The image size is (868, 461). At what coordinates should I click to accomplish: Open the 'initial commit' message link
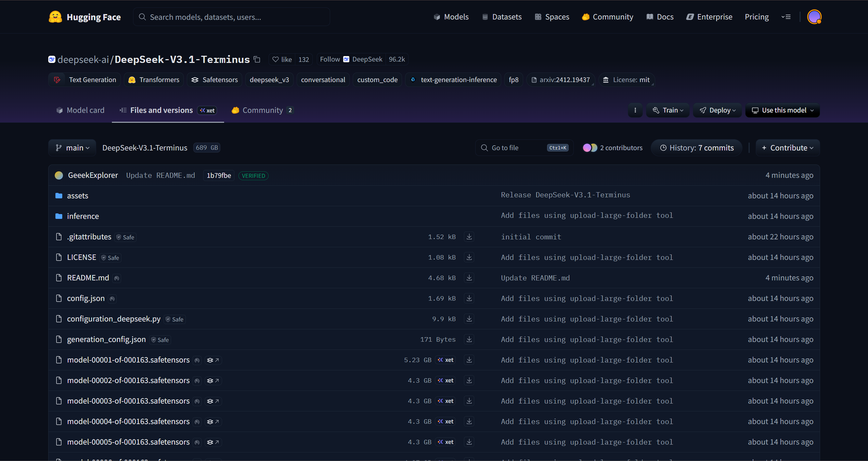[531, 237]
